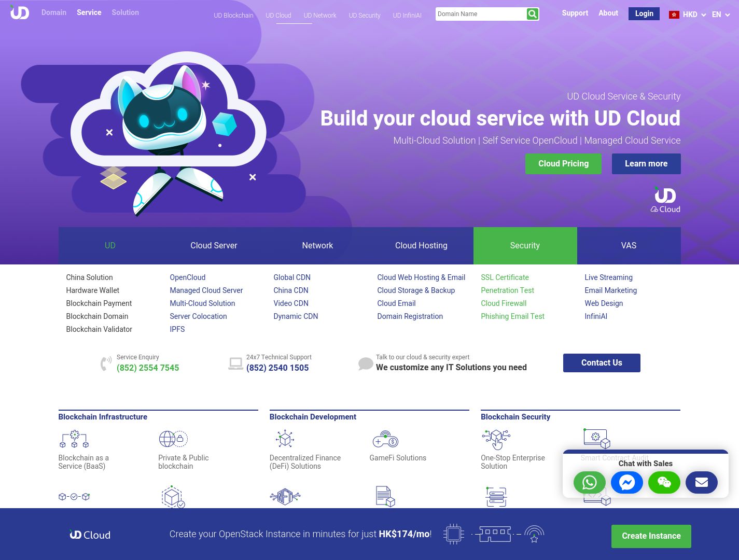Click the robot cat cloud mascot image

tap(169, 134)
